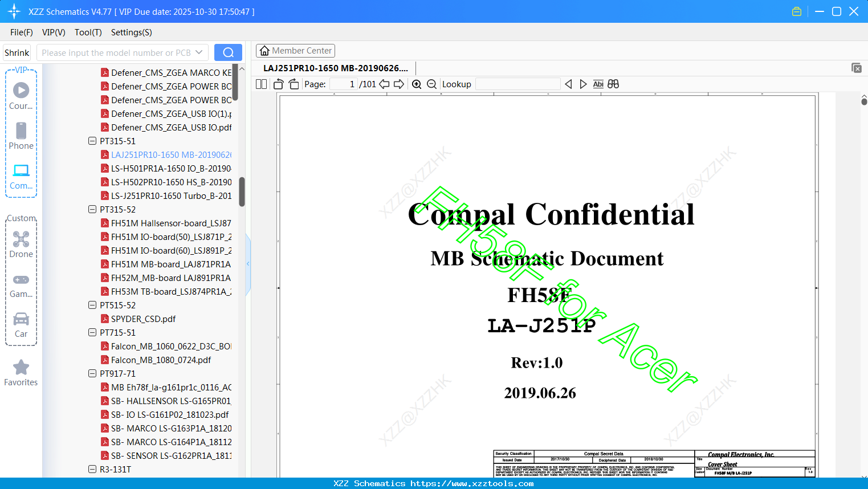The height and width of the screenshot is (489, 868).
Task: Collapse the PT315-52 folder
Action: (92, 209)
